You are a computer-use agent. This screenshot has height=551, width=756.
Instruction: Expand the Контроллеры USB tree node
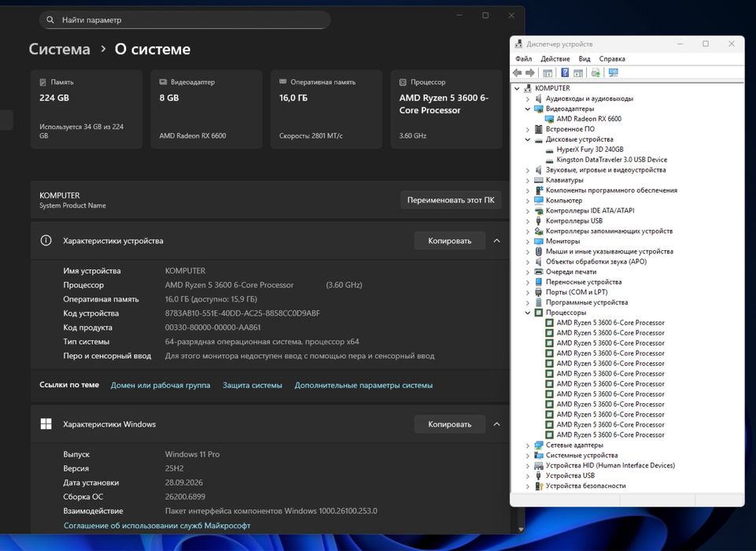(x=528, y=221)
